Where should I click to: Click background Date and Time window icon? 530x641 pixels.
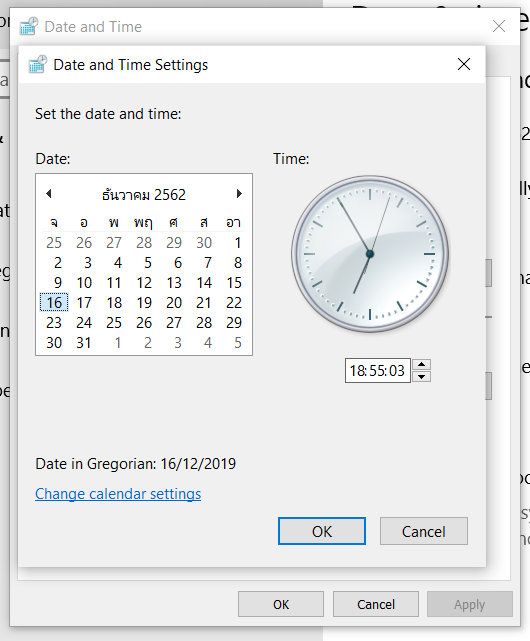pyautogui.click(x=29, y=27)
